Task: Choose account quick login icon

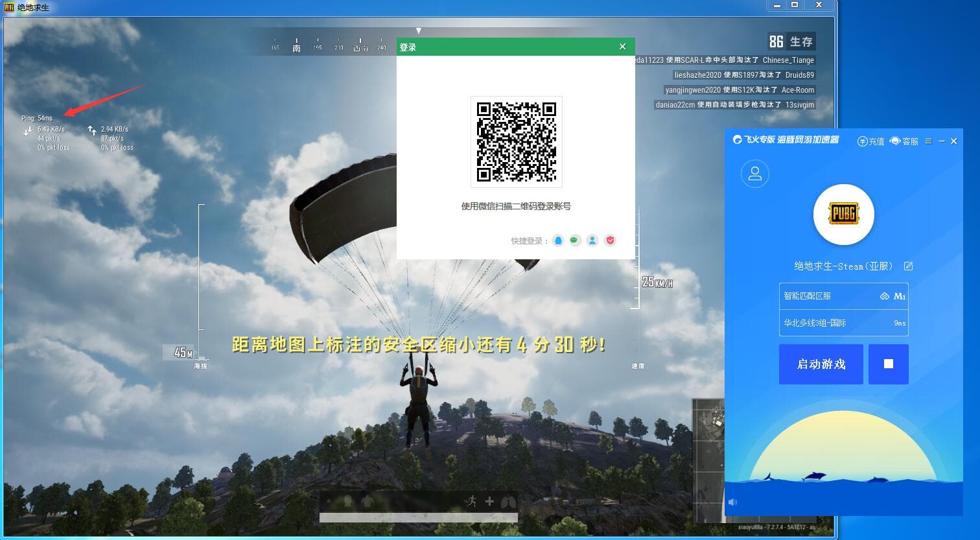Action: pyautogui.click(x=592, y=241)
